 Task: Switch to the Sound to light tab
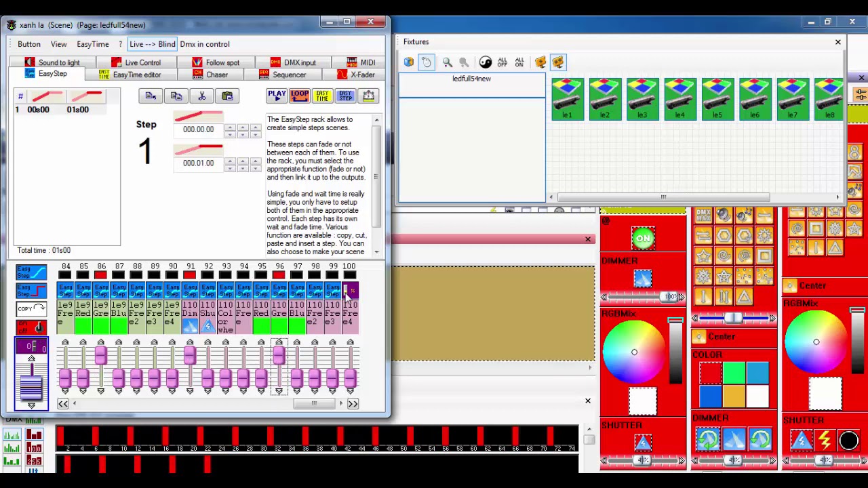pyautogui.click(x=52, y=62)
